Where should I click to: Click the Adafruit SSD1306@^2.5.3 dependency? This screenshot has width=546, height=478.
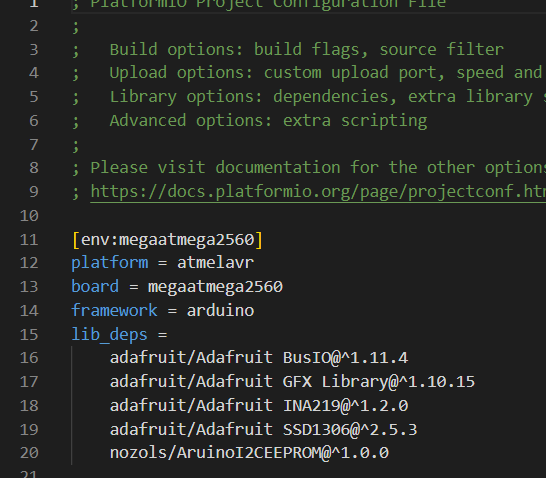[x=263, y=429]
